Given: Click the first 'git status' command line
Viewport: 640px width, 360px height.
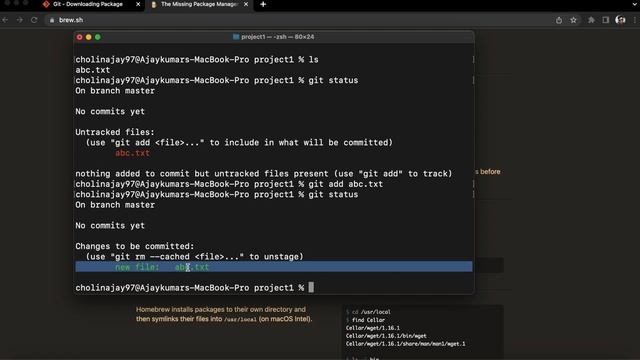Looking at the screenshot, I should click(x=217, y=80).
